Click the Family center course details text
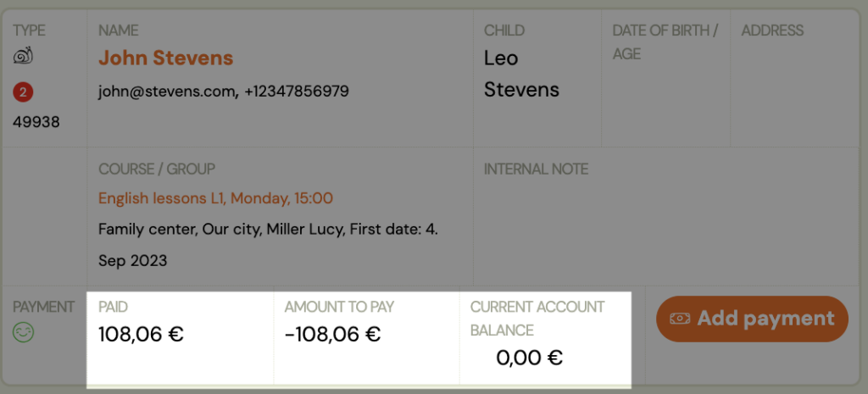 (x=269, y=245)
